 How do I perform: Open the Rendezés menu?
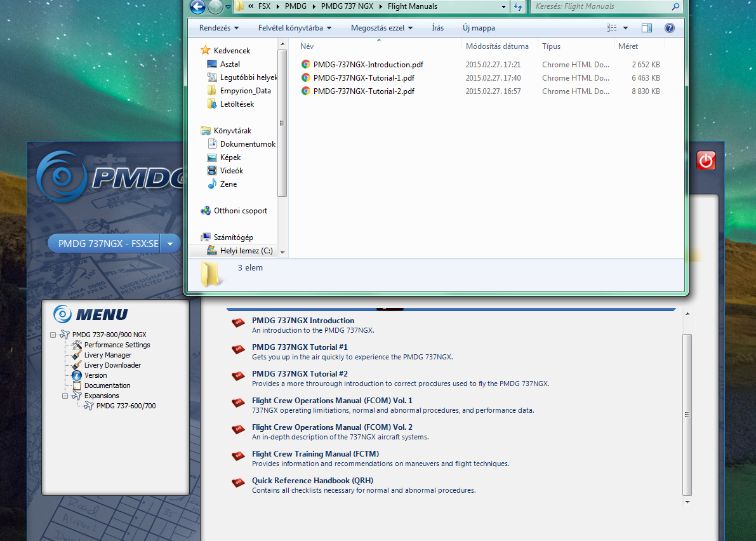[x=219, y=28]
